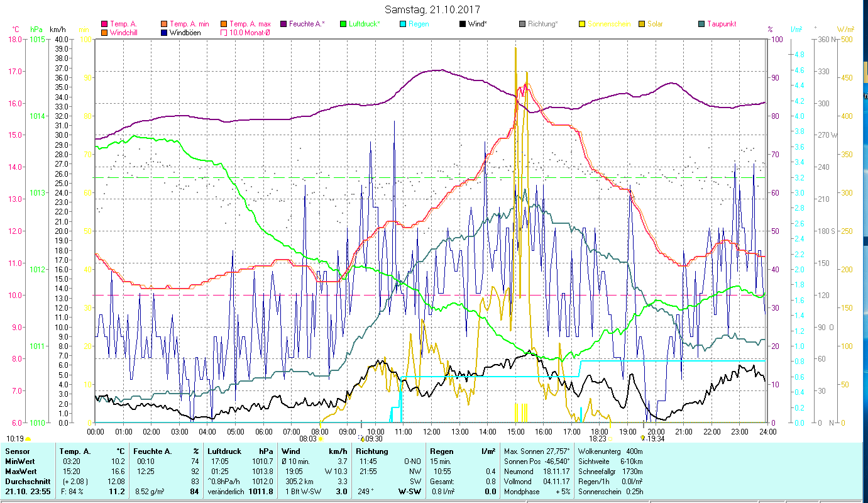Click the Gesamt: rain total label
Screen dimensions: 868x503
click(x=443, y=482)
